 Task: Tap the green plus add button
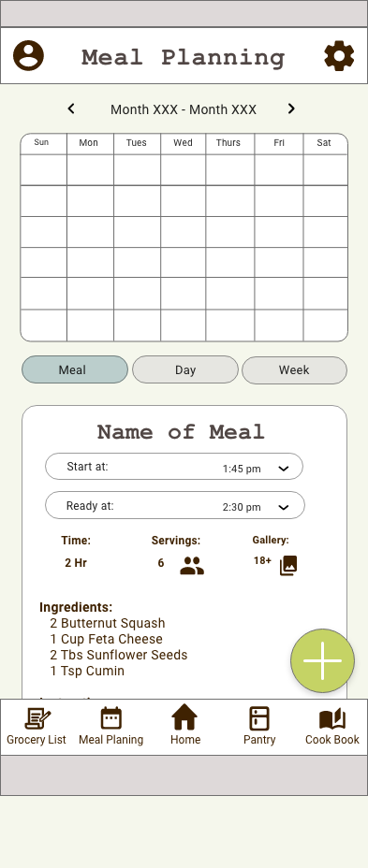pyautogui.click(x=322, y=660)
